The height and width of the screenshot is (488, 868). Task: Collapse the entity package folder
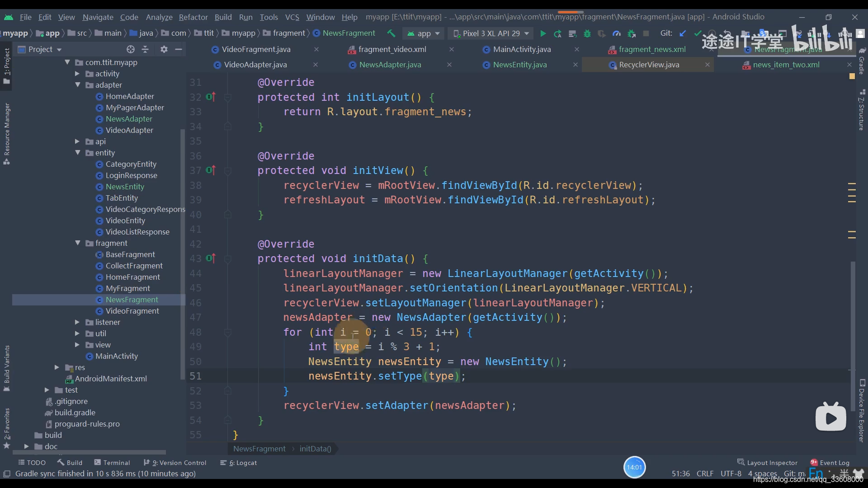tap(77, 153)
